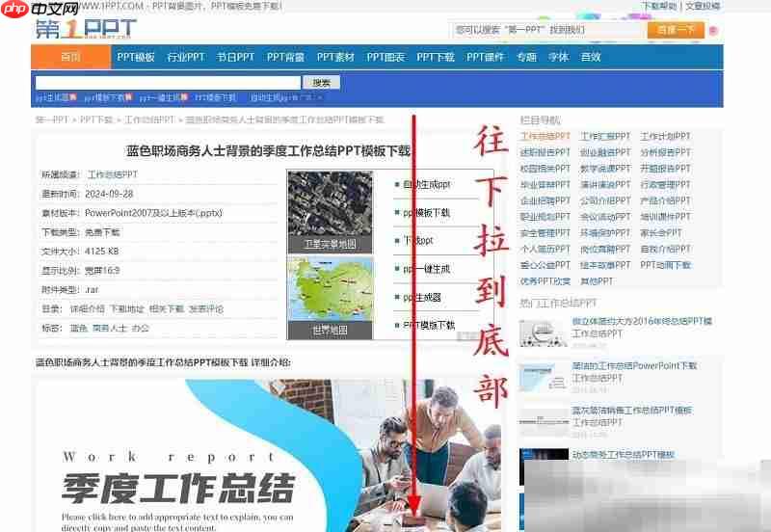Open 创业融资PPT in 栏目导航

[605, 152]
